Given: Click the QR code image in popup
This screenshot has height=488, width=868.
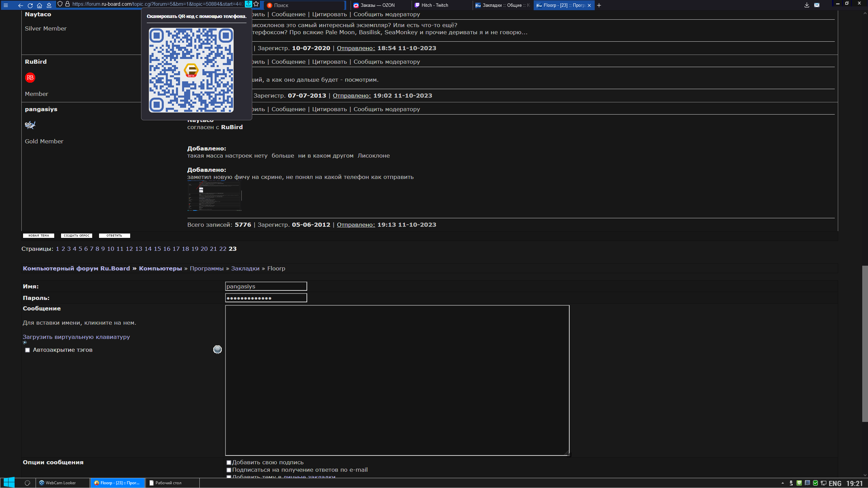Looking at the screenshot, I should [191, 70].
